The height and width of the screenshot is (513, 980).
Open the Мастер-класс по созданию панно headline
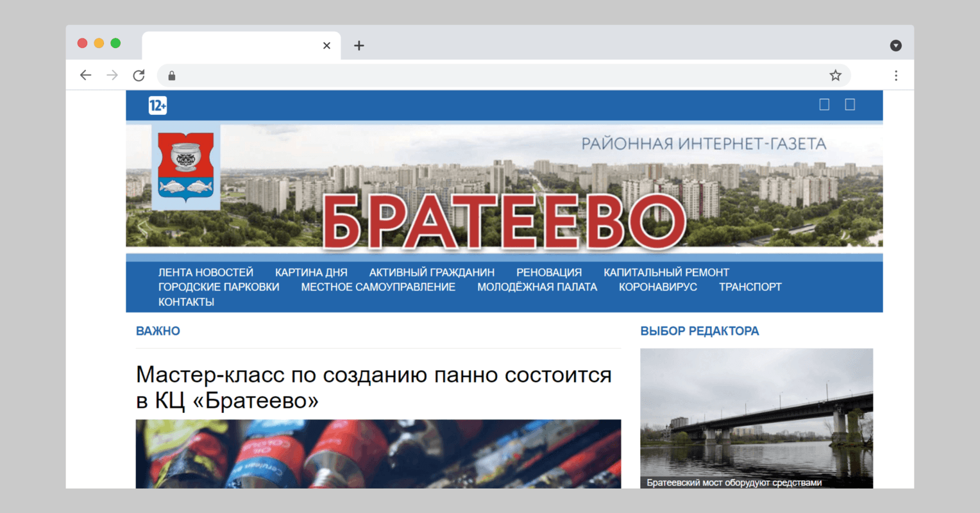click(x=374, y=387)
